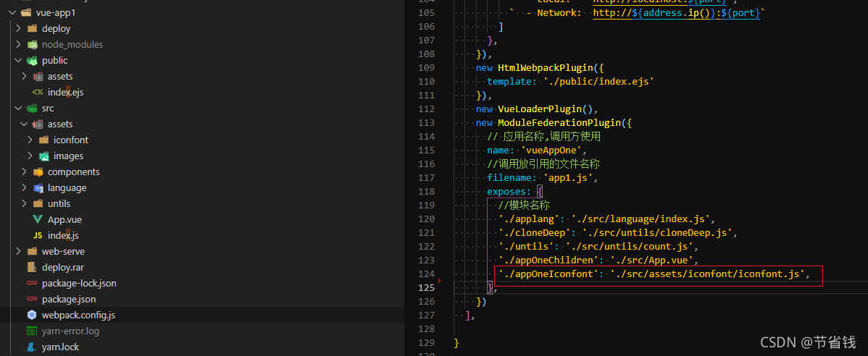
Task: Click the VueLoaderPlugin identifier
Action: pos(539,109)
